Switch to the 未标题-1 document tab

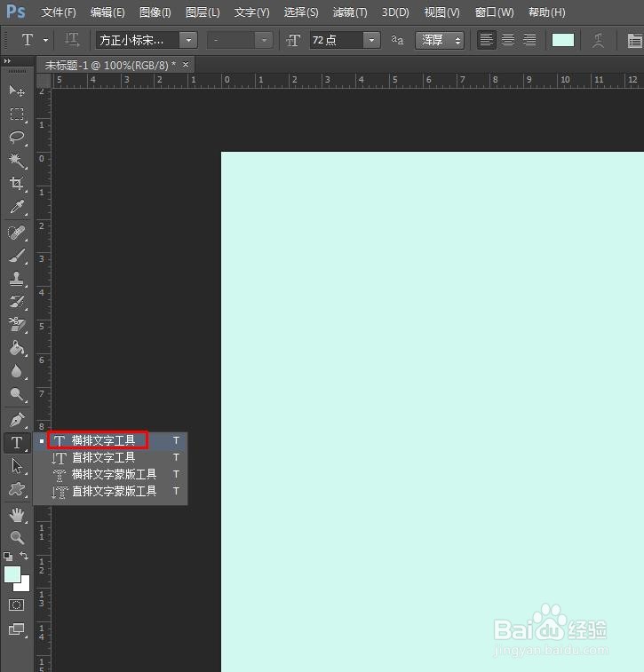click(110, 65)
